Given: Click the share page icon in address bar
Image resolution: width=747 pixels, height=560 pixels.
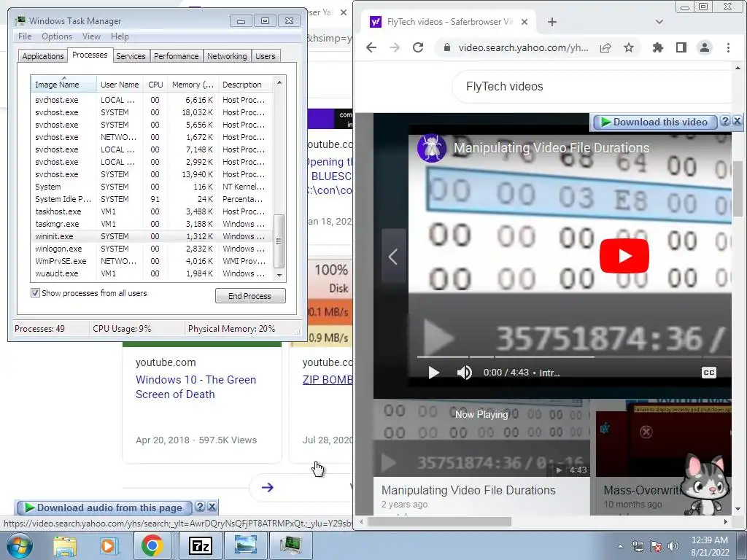Looking at the screenshot, I should 605,47.
